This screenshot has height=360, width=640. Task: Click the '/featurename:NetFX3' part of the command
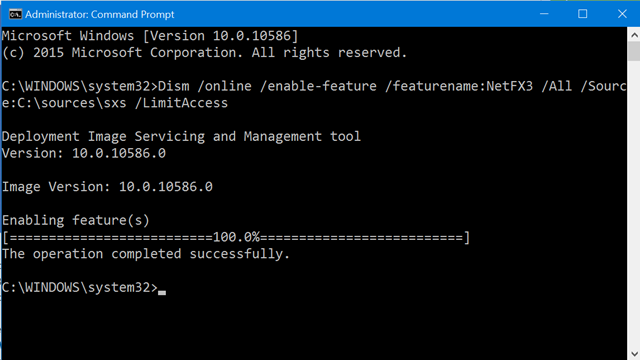pos(459,86)
